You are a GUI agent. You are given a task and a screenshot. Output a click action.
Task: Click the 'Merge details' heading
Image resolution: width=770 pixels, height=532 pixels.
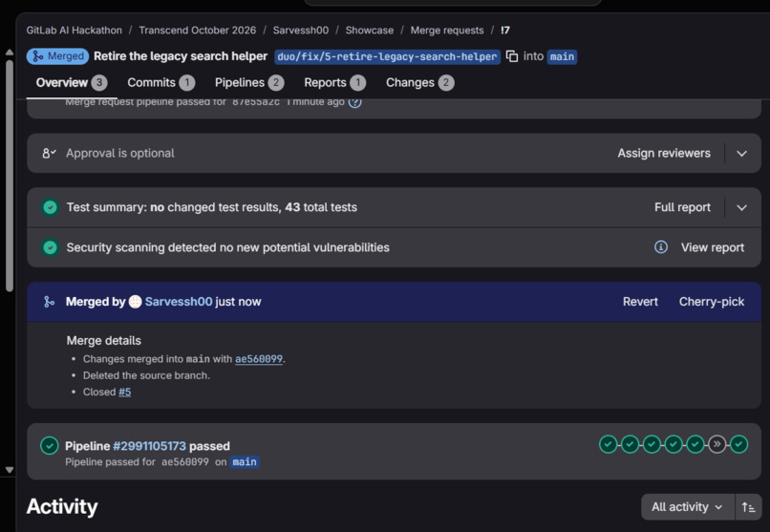coord(103,341)
